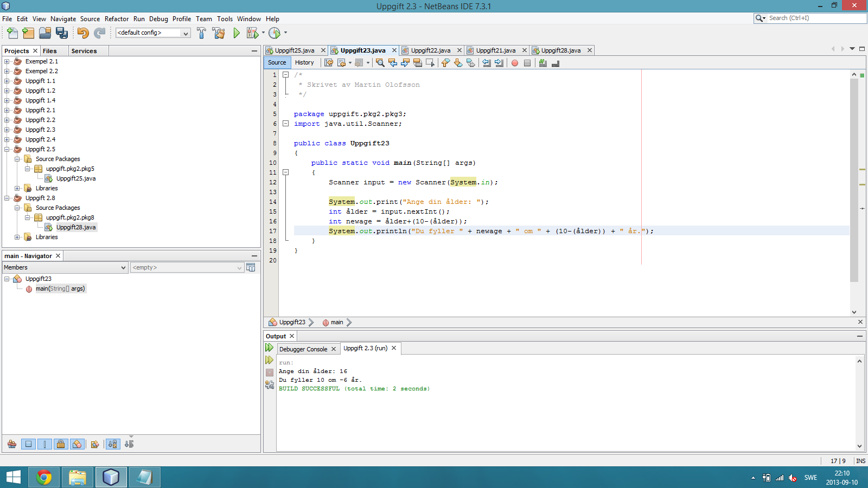The height and width of the screenshot is (488, 868).
Task: Collapse the uppgift.pkg2.pkg5 package node
Action: 28,169
